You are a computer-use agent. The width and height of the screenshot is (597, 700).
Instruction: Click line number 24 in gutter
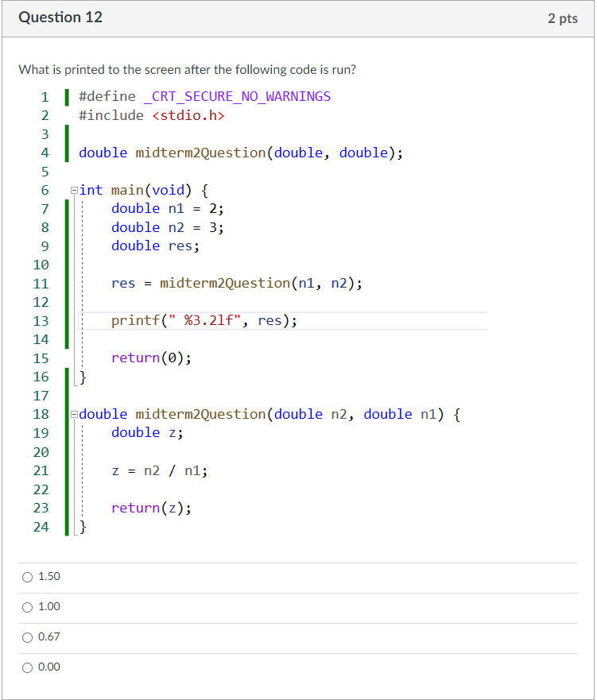coord(41,527)
